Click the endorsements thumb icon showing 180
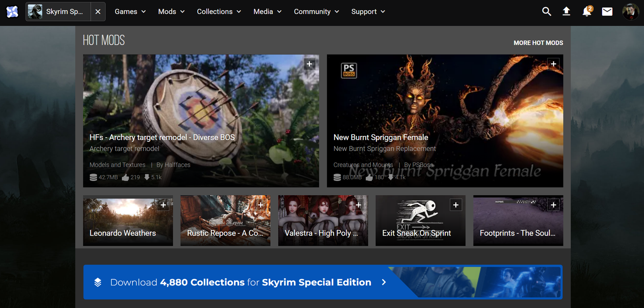 (x=369, y=177)
